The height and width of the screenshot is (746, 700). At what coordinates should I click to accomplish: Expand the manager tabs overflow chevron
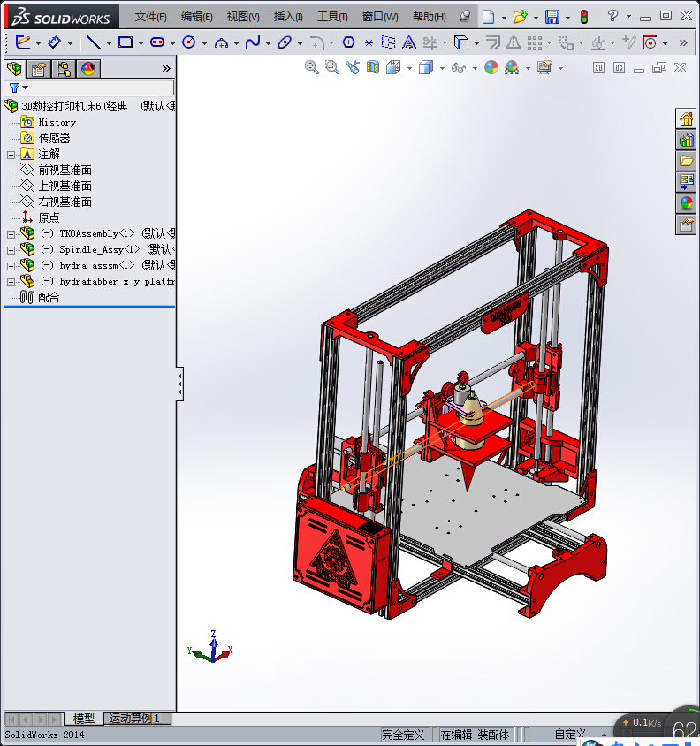click(x=166, y=69)
